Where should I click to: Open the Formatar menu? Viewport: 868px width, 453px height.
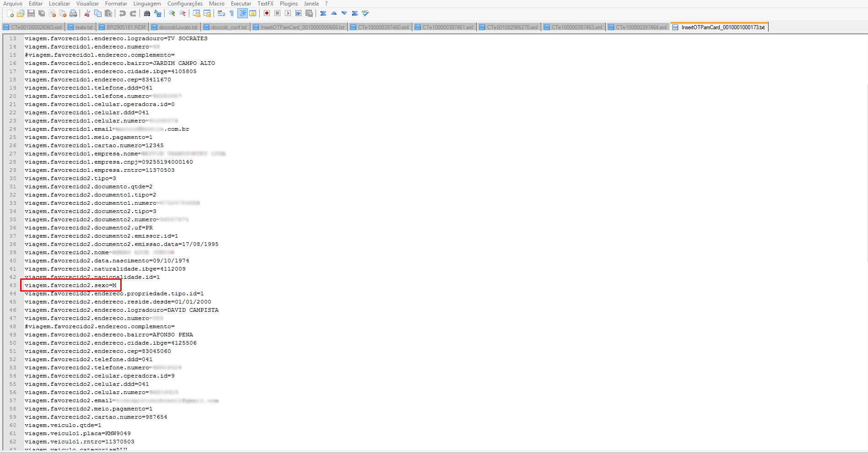click(x=116, y=4)
